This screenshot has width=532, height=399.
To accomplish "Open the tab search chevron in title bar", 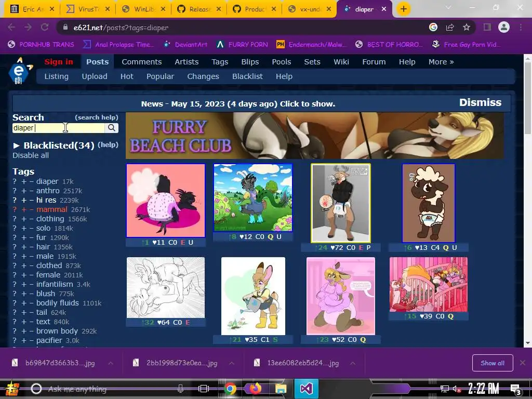I will [x=448, y=7].
